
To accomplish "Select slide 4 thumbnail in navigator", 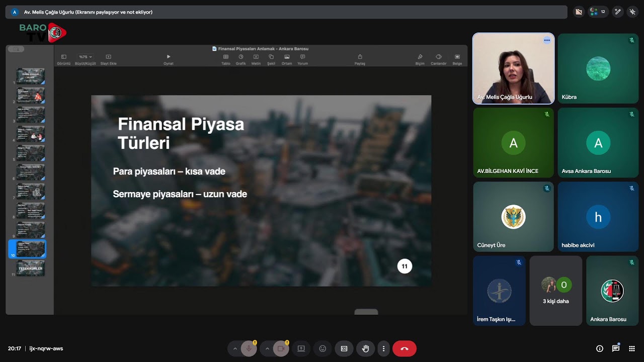I will point(31,134).
